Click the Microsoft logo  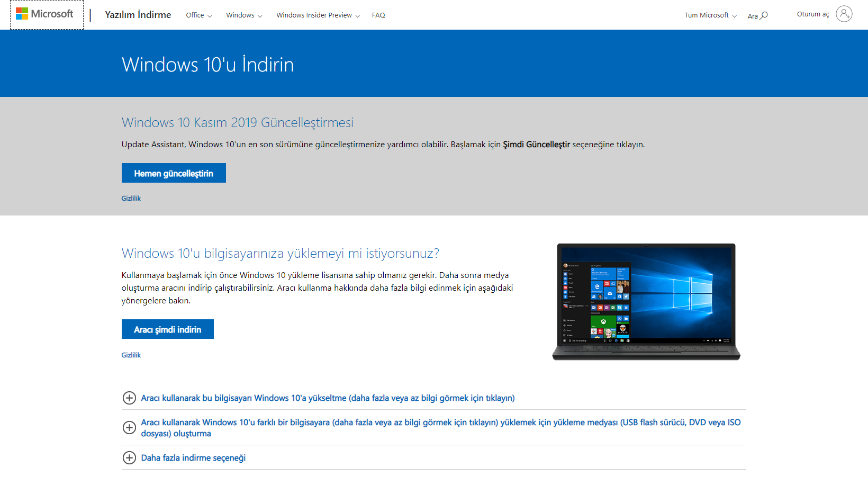point(45,14)
